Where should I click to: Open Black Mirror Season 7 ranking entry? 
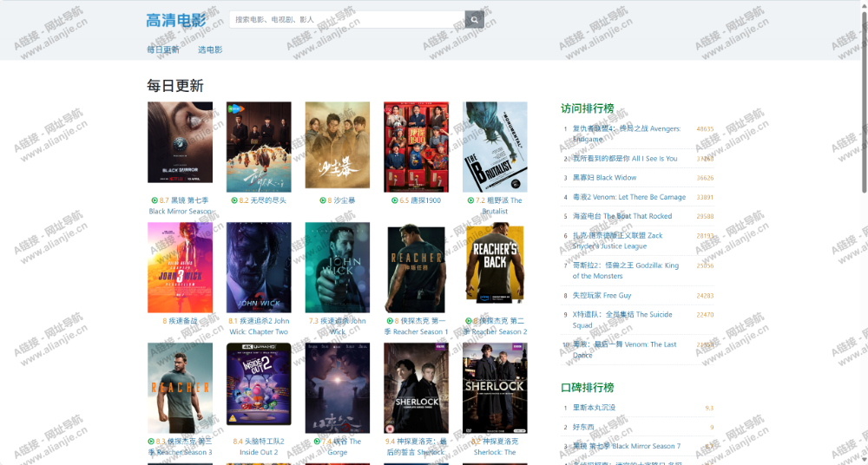click(x=627, y=446)
